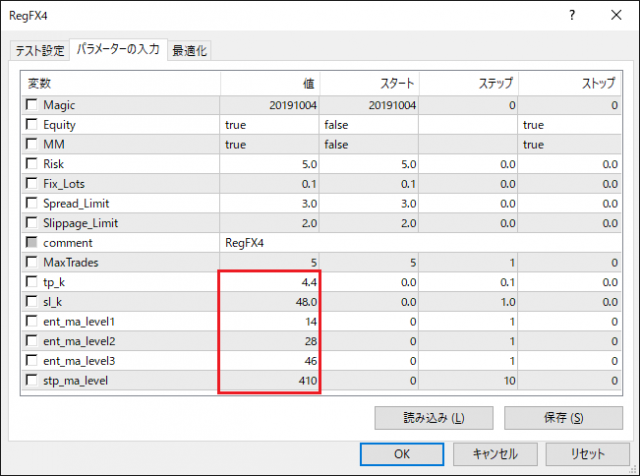The width and height of the screenshot is (640, 476).
Task: Click Equity value cell showing true
Action: [269, 125]
